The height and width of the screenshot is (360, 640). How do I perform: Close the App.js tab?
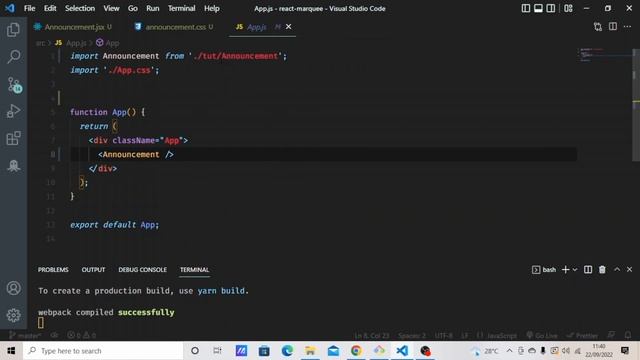tap(289, 27)
